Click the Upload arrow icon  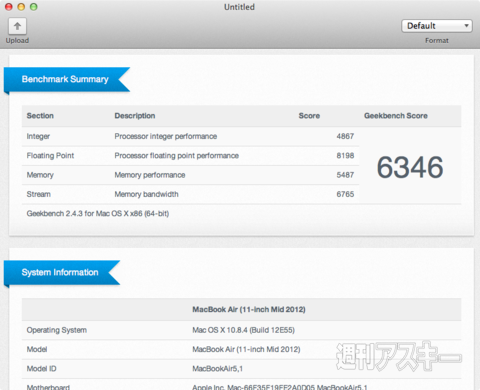coord(17,26)
